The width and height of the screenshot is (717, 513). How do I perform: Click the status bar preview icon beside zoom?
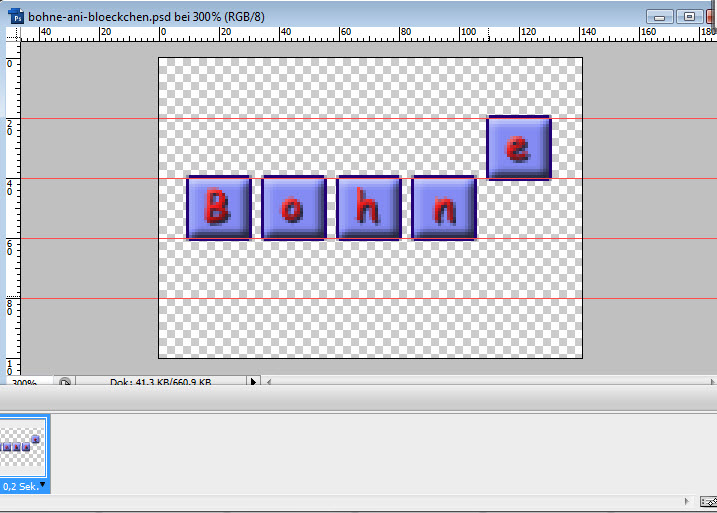pyautogui.click(x=65, y=382)
